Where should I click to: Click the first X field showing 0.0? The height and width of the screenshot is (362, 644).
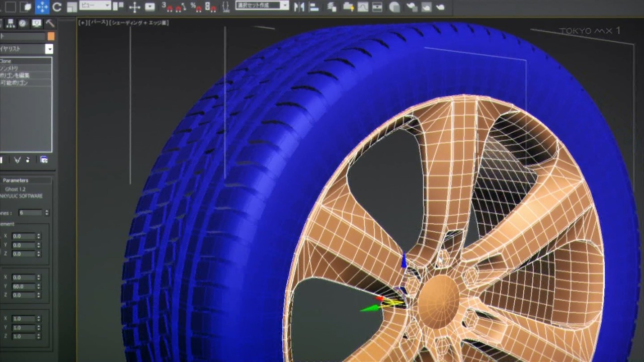pyautogui.click(x=23, y=236)
